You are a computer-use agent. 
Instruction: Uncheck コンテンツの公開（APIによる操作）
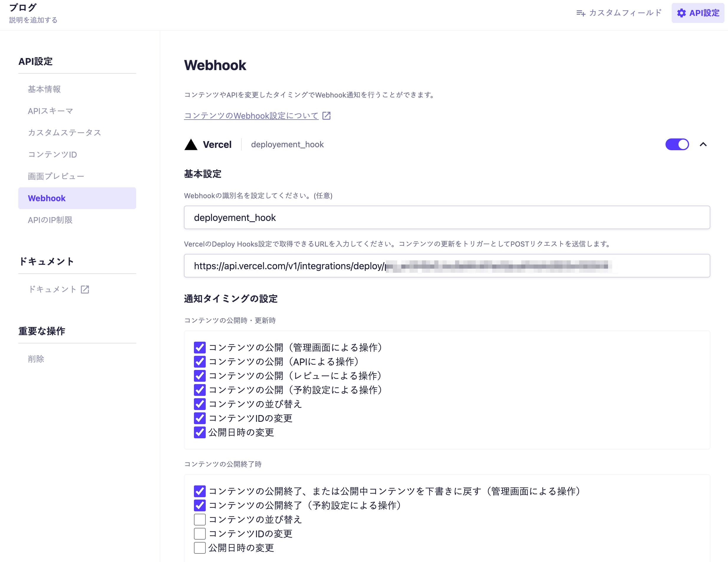[200, 361]
